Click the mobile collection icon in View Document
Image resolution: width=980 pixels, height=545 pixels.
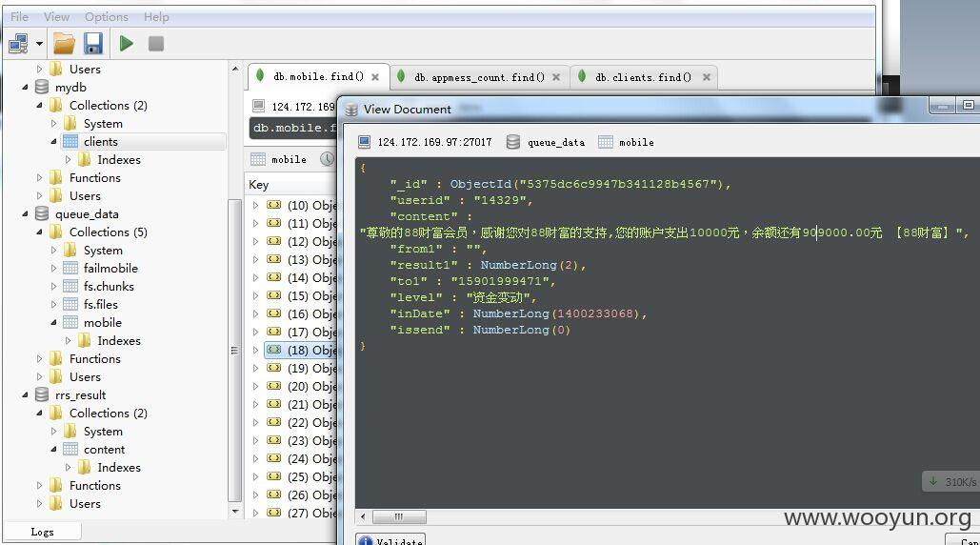pyautogui.click(x=606, y=142)
